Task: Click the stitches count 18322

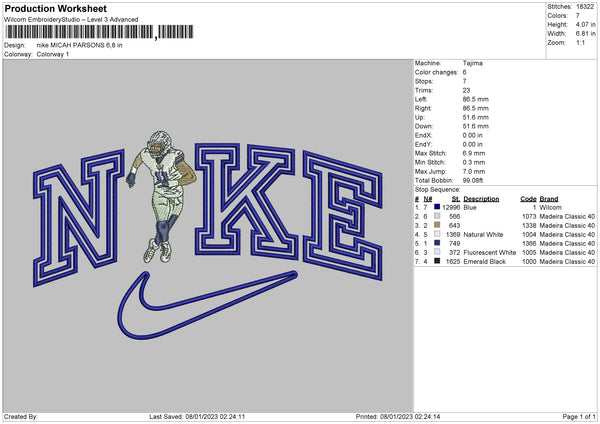Action: tap(585, 7)
